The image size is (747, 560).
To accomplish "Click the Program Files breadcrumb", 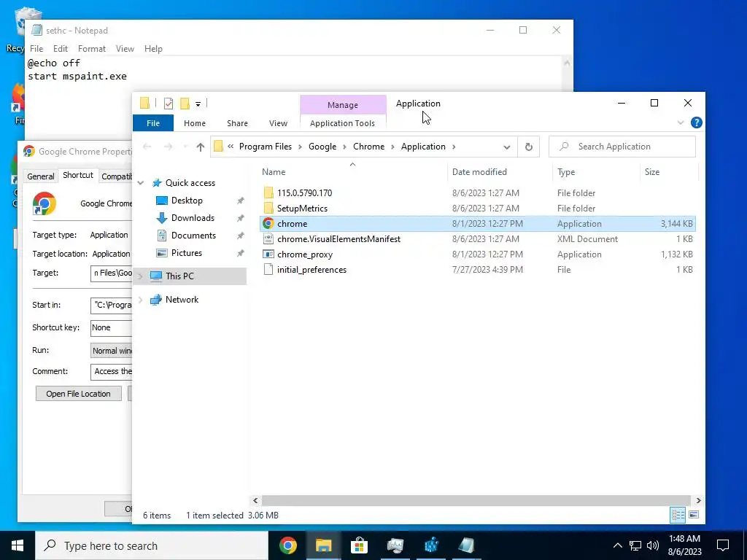I will (x=266, y=147).
